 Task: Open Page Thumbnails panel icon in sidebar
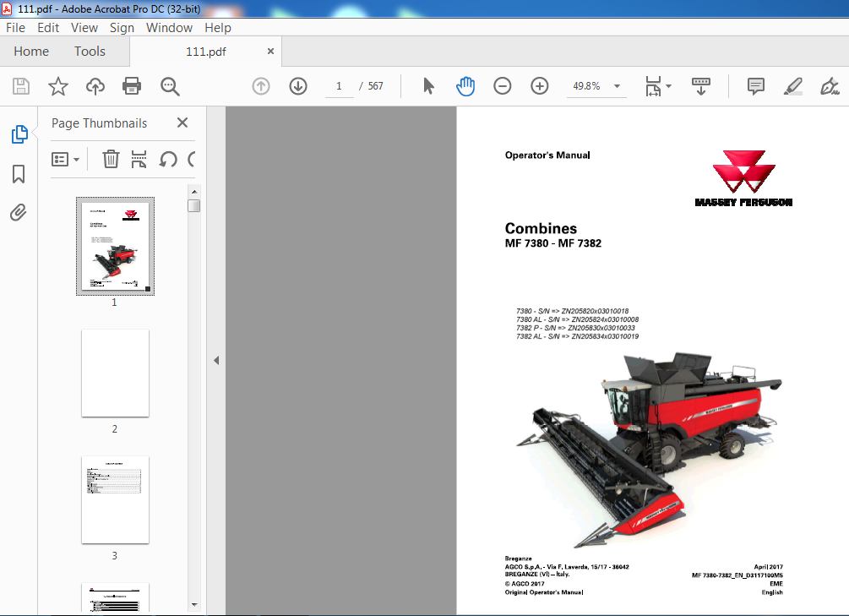pos(19,134)
